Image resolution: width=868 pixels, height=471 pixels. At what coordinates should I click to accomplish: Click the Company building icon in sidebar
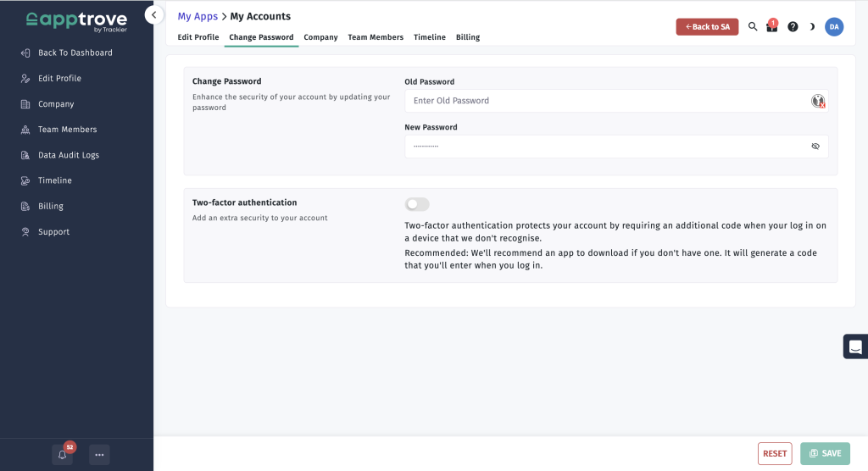[25, 104]
